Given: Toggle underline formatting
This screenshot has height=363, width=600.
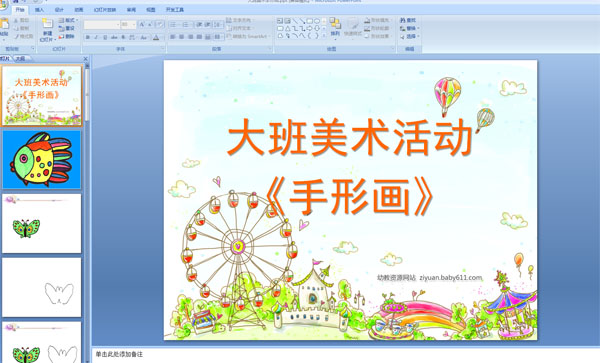Looking at the screenshot, I should pyautogui.click(x=105, y=37).
